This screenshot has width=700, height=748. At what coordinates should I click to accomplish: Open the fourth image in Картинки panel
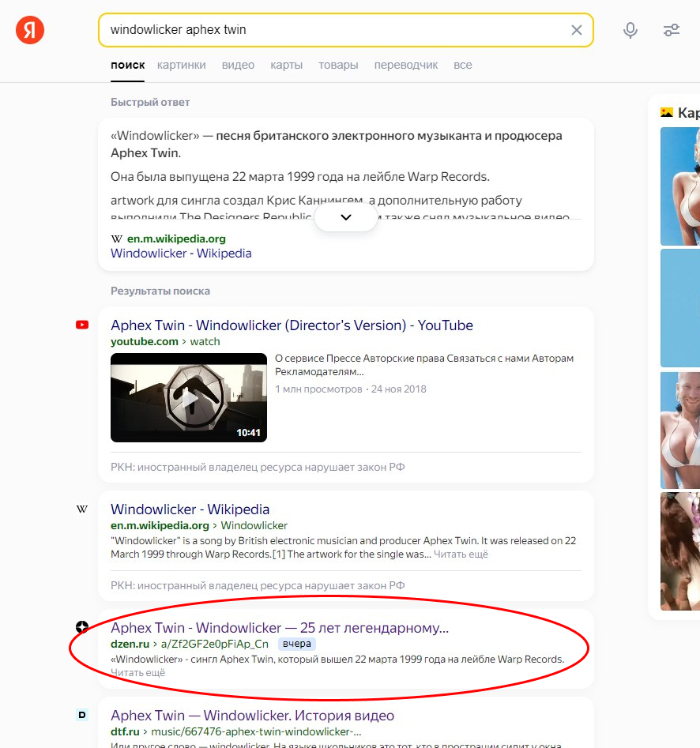(680, 551)
